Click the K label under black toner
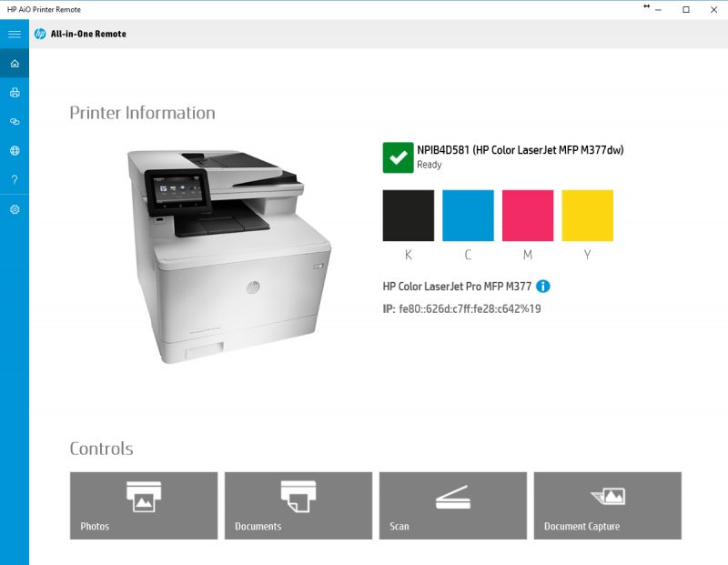Screen dimensions: 728x565 pos(408,255)
